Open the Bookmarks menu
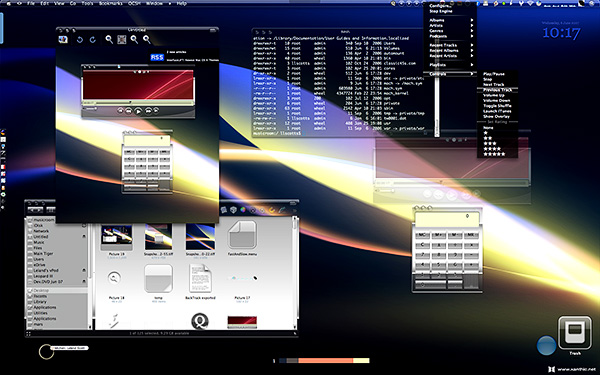Viewport: 600px width, 375px height. (x=111, y=3)
